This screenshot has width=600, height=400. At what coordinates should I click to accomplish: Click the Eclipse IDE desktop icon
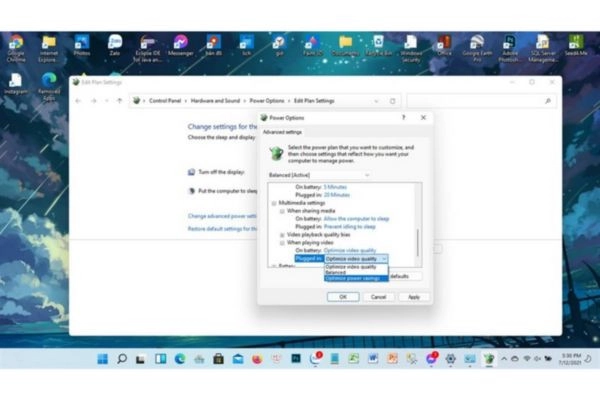(147, 49)
